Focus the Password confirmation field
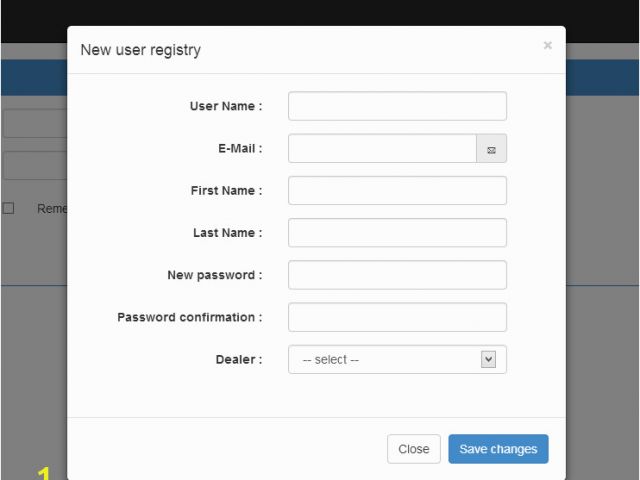Screen dimensions: 640x480 (x=397, y=318)
